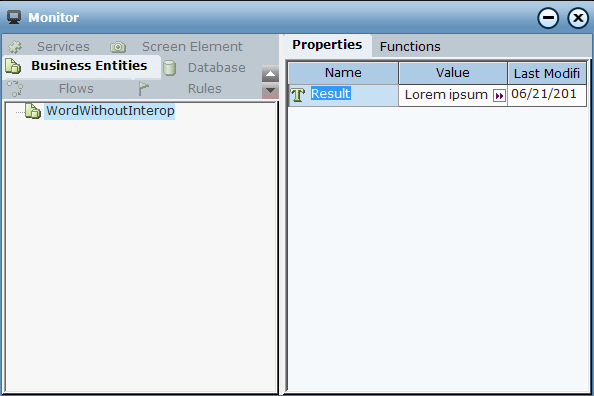Click the up arrow of tab scroller
Viewport: 594px width, 396px height.
click(x=270, y=74)
